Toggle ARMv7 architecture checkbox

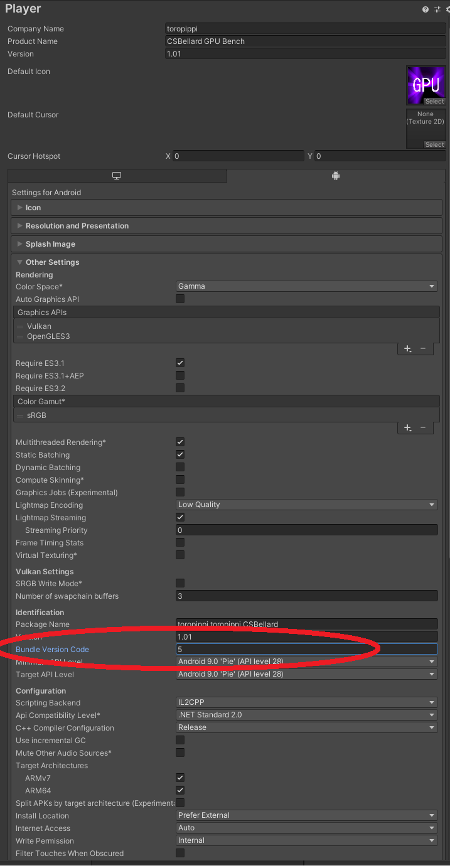click(180, 778)
